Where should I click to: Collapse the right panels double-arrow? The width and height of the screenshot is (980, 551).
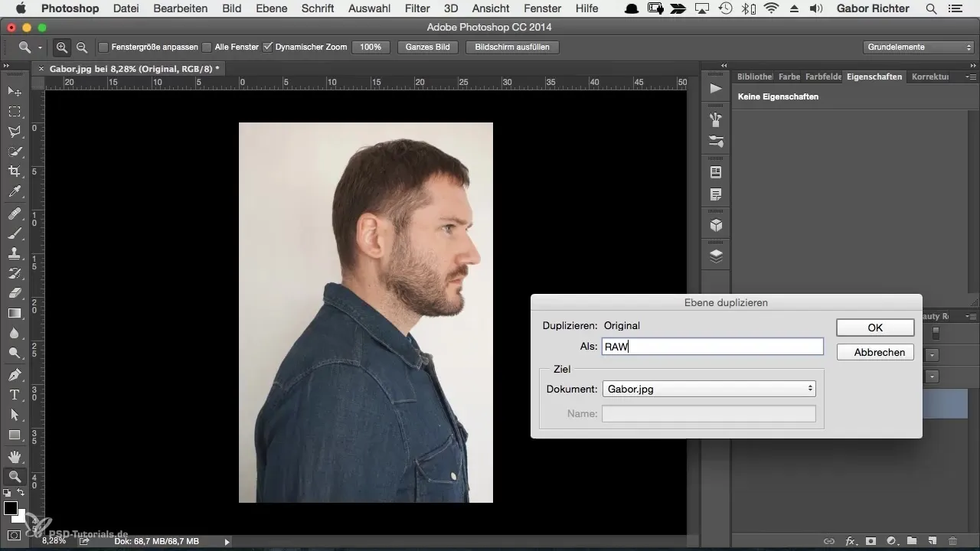(x=972, y=66)
